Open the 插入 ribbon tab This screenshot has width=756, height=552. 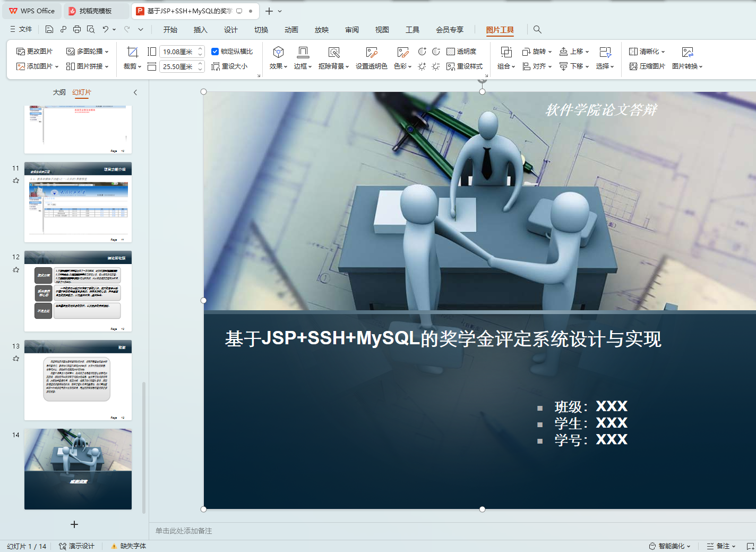click(x=201, y=30)
